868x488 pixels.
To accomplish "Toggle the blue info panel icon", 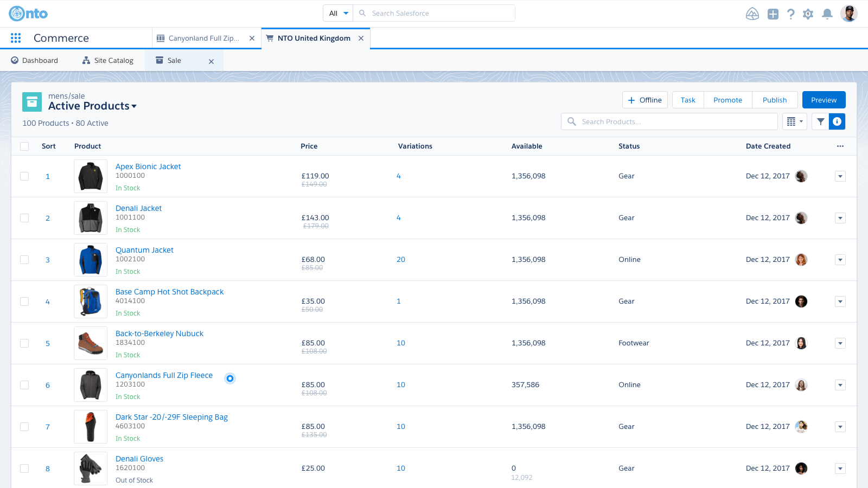I will pos(837,121).
